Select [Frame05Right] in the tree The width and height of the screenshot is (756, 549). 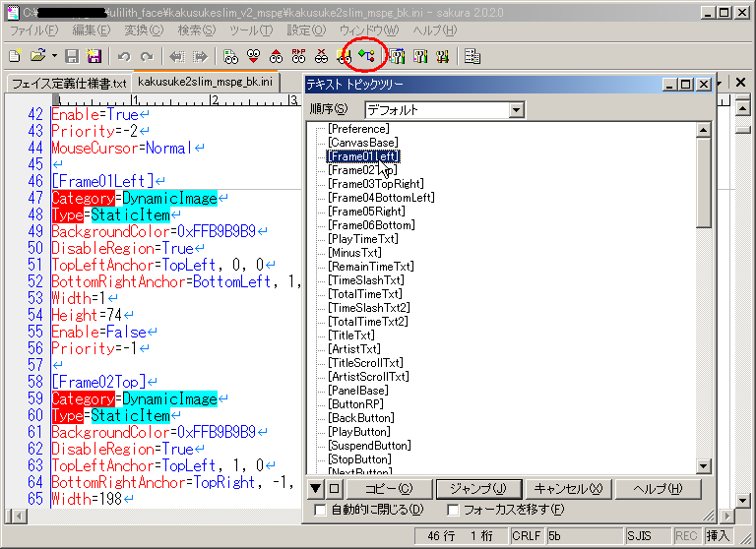(367, 212)
